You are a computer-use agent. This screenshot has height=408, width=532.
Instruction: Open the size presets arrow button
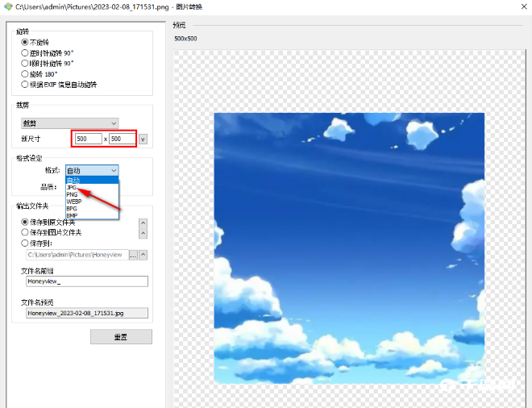[x=143, y=139]
